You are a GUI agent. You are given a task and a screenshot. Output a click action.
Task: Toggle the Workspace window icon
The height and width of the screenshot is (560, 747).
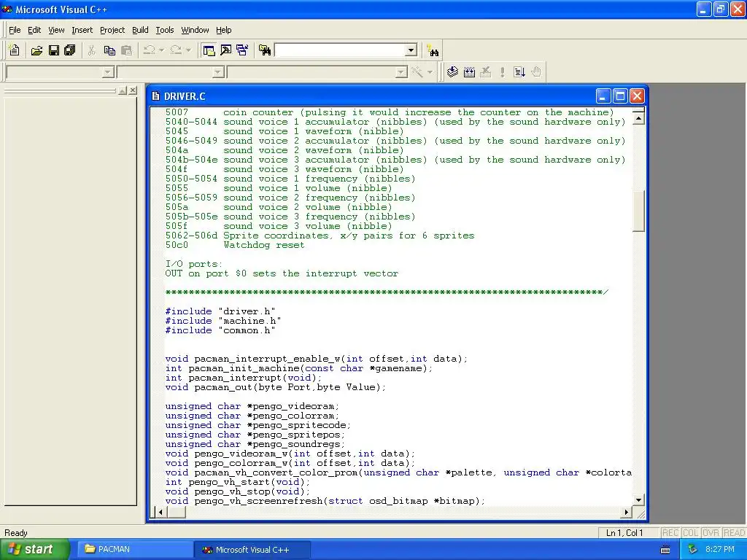209,50
